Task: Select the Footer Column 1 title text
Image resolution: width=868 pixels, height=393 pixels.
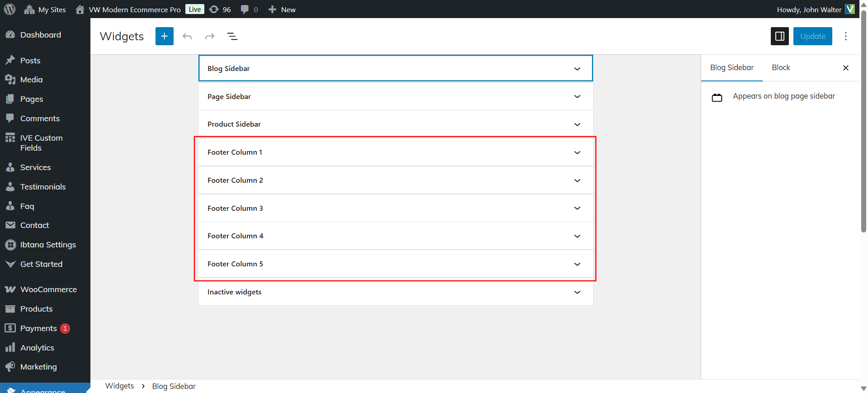Action: click(x=235, y=152)
